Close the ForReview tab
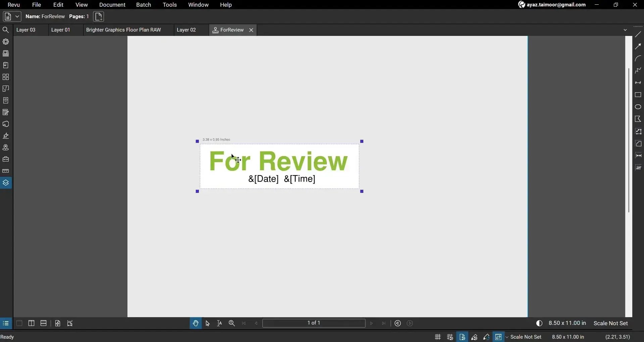Viewport: 644px width, 342px height. [251, 30]
